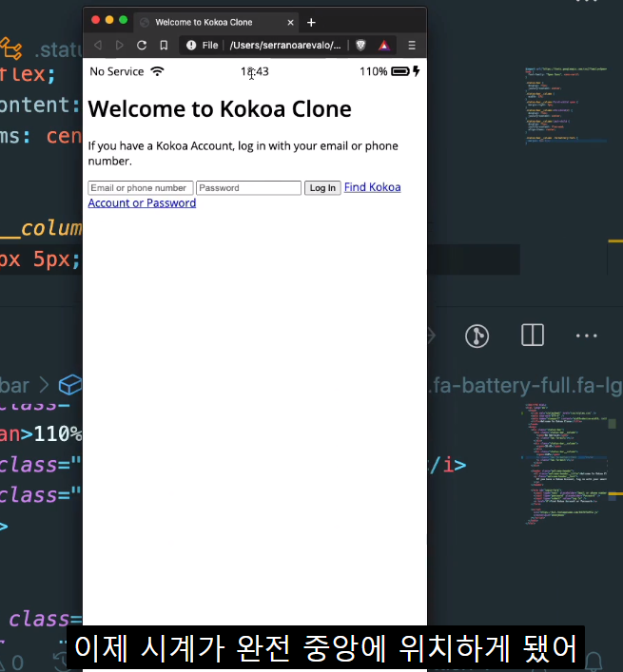Click the yellow minimize window button
623x672 pixels.
point(109,20)
